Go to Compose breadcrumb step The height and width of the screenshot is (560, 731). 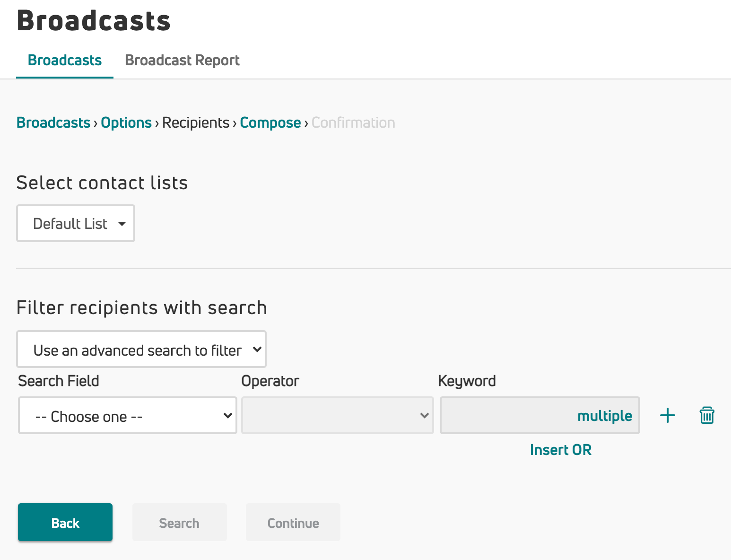pyautogui.click(x=270, y=122)
